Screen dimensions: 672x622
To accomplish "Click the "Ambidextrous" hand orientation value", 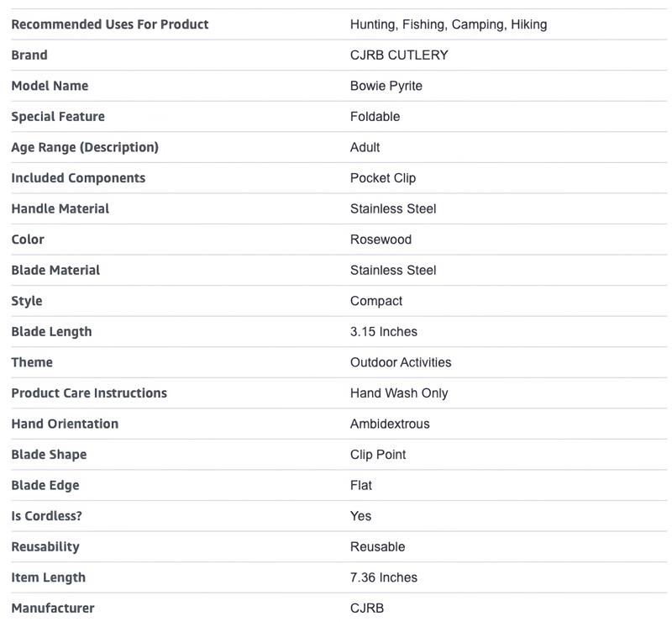I will pyautogui.click(x=389, y=424).
